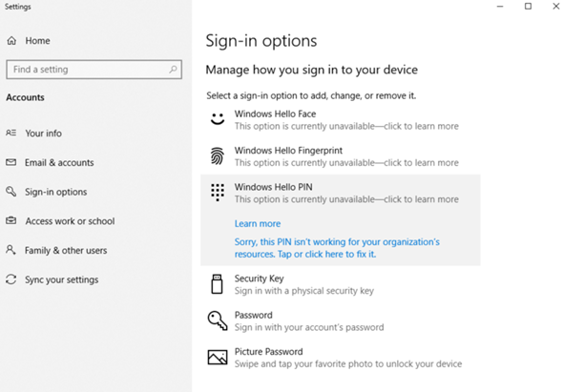Click the 'Sorry, this PIN isn't working' link
Viewport: 563px width, 392px height.
[337, 248]
